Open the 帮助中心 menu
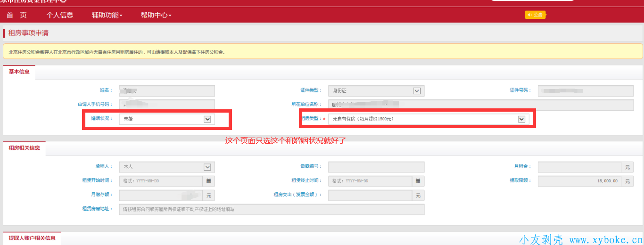This screenshot has height=245, width=644. tap(156, 15)
